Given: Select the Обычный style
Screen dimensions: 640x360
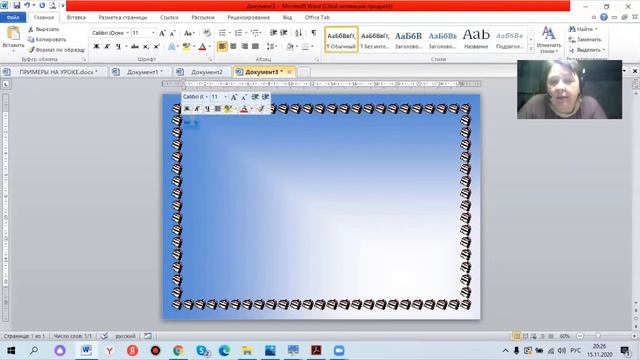Looking at the screenshot, I should 341,40.
